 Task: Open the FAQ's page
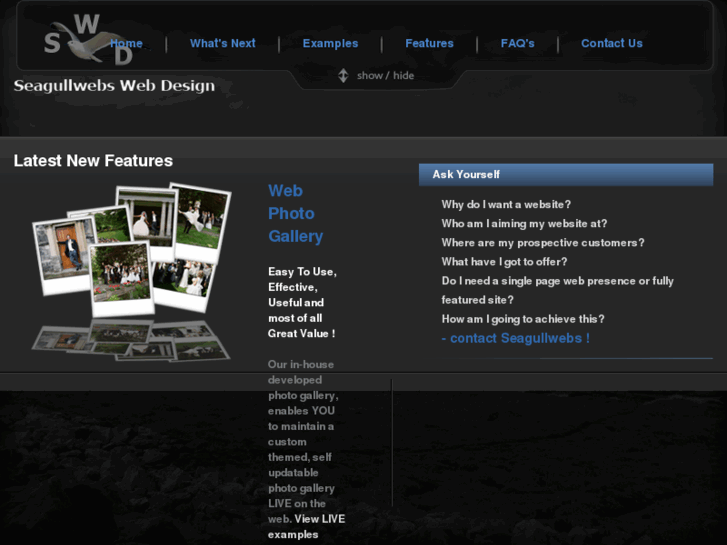click(517, 44)
